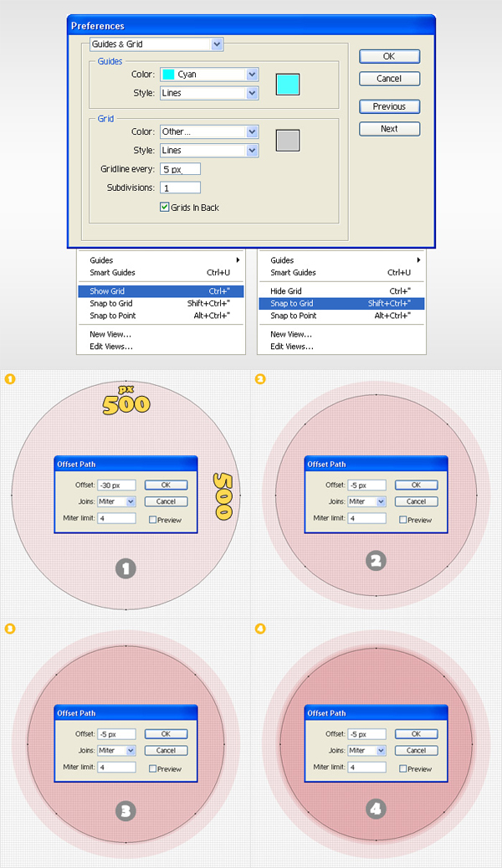Select Smart Guides in the left menu
The image size is (502, 868).
(161, 272)
